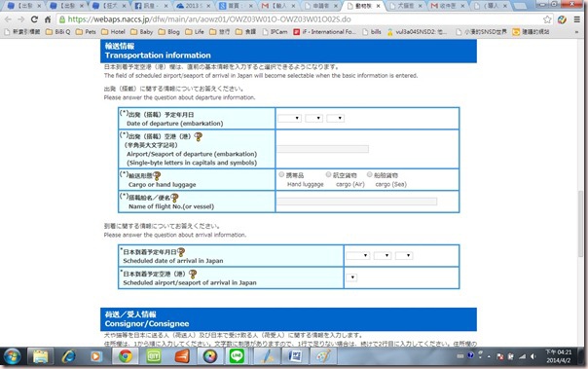This screenshot has width=588, height=369.
Task: Open the Baby bookmark folder
Action: 141,32
